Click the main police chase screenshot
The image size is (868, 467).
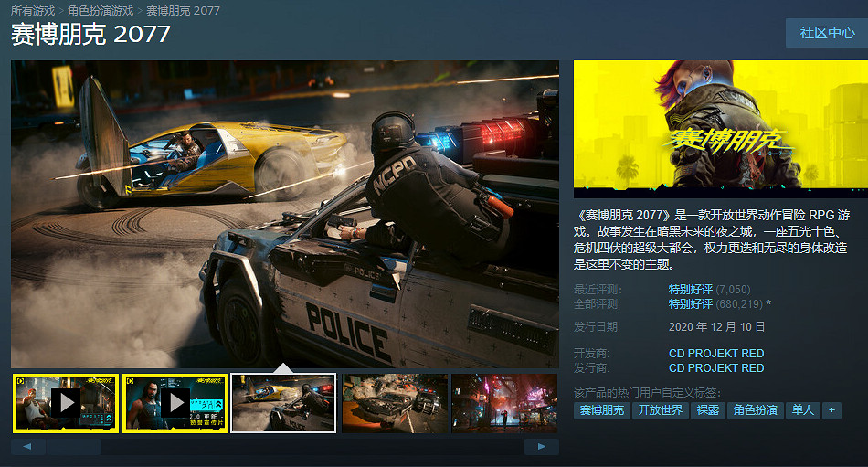[x=284, y=214]
